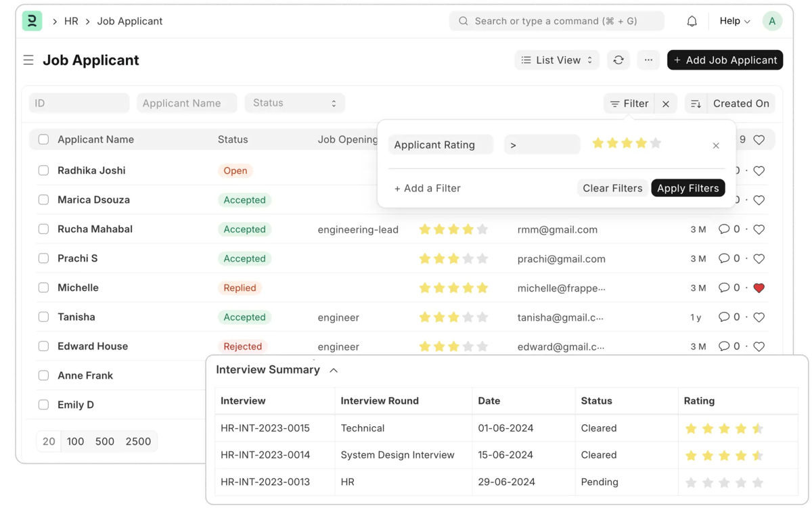Screen dimensions: 812x508
Task: Toggle the select-all header checkbox
Action: pos(43,139)
